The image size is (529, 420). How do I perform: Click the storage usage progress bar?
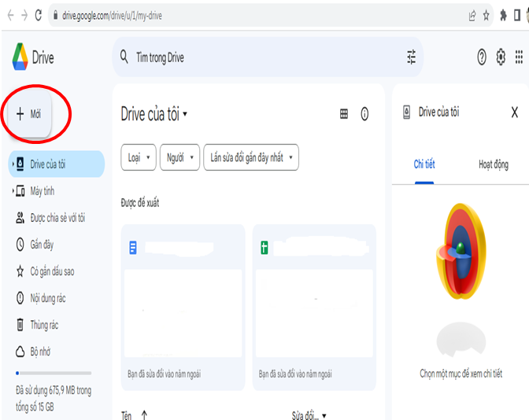[x=54, y=373]
